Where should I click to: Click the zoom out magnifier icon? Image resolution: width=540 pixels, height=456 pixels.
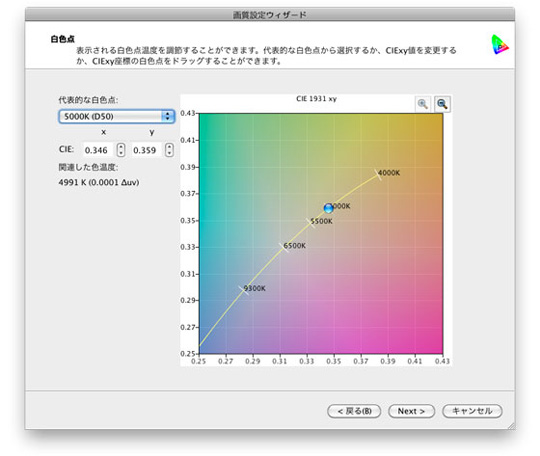click(442, 104)
